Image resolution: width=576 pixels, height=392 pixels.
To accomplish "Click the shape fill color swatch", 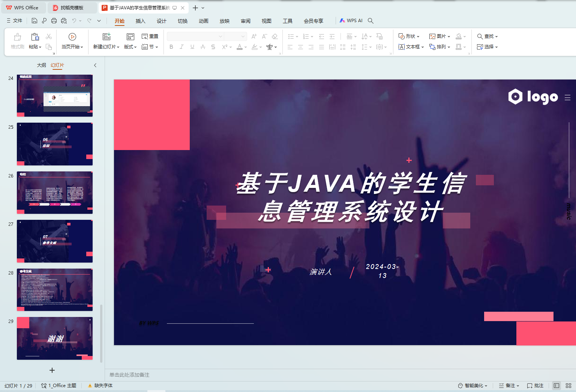I will point(458,36).
